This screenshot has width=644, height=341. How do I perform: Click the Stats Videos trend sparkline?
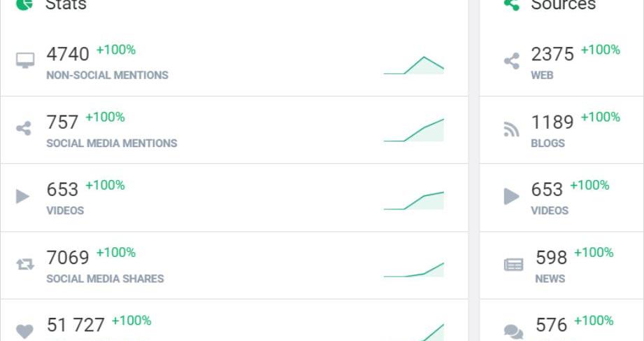point(414,201)
